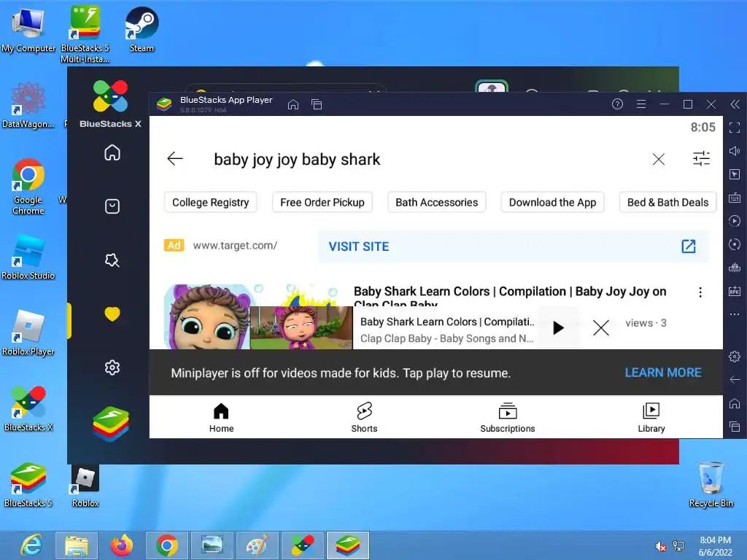
Task: Go back from YouTube search results
Action: 175,158
